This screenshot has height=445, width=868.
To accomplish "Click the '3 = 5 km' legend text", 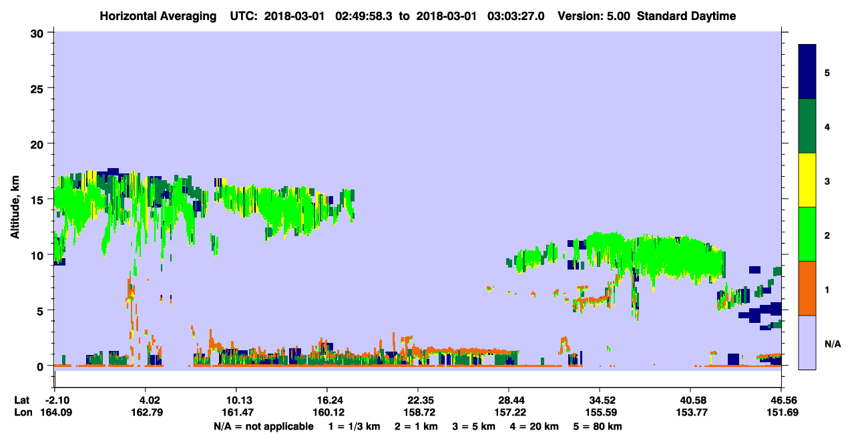I will [x=475, y=426].
